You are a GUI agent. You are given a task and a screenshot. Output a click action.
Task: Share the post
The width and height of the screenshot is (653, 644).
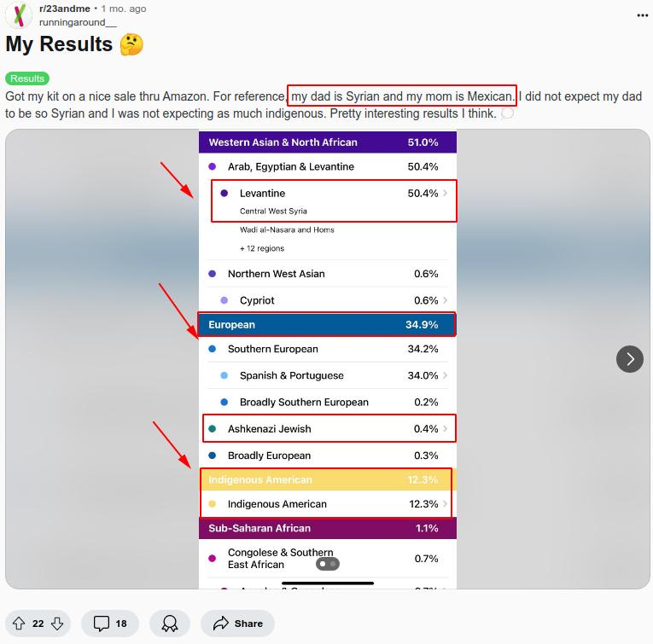[237, 624]
